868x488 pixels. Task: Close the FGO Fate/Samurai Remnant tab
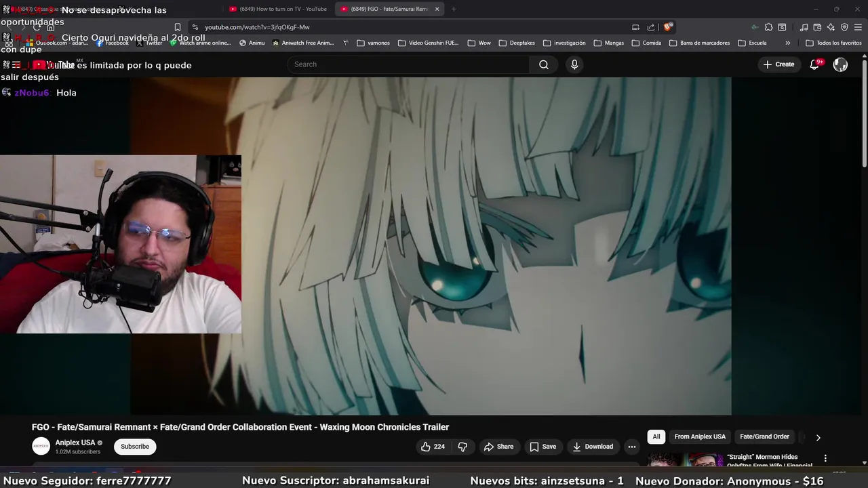437,9
